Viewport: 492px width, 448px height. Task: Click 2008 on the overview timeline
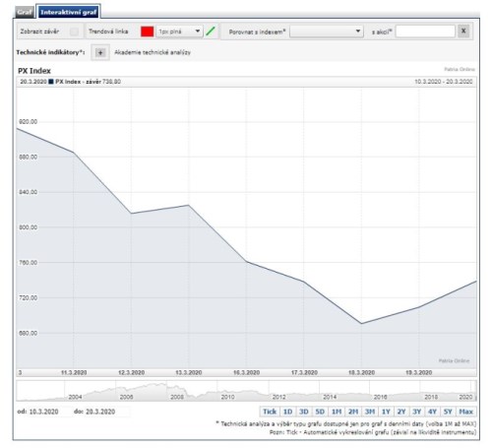coord(177,397)
